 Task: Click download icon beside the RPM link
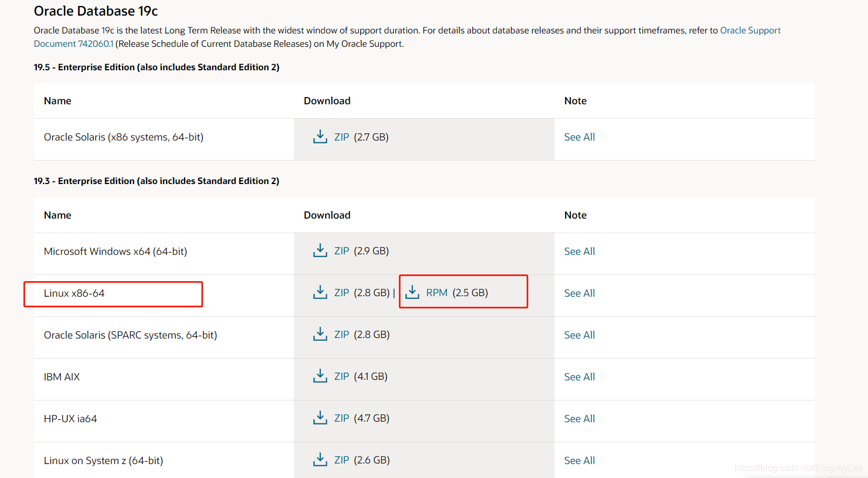(412, 292)
